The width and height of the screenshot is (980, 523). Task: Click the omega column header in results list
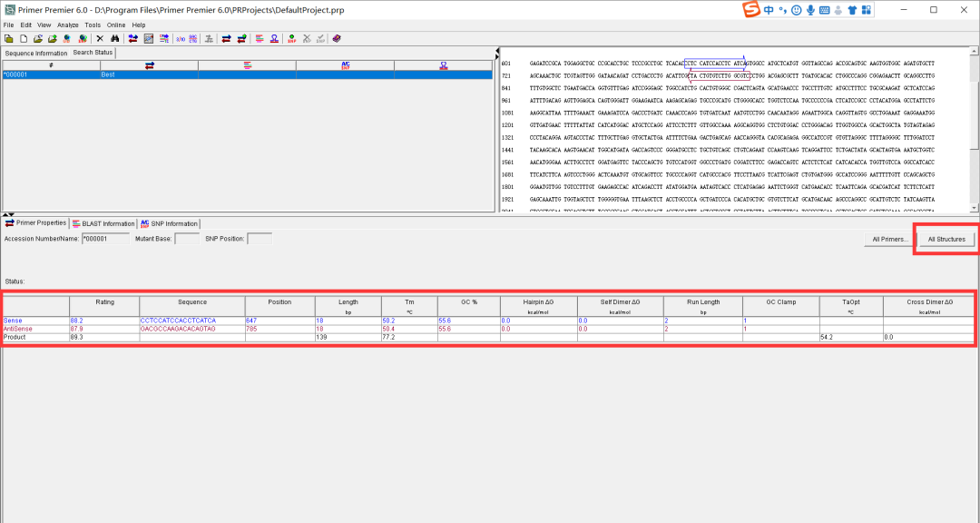click(444, 65)
